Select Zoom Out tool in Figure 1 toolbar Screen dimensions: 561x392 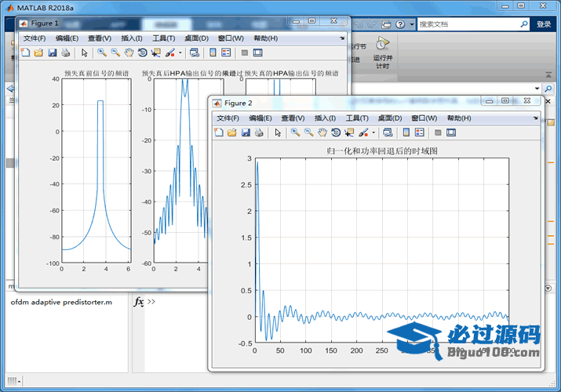[115, 53]
